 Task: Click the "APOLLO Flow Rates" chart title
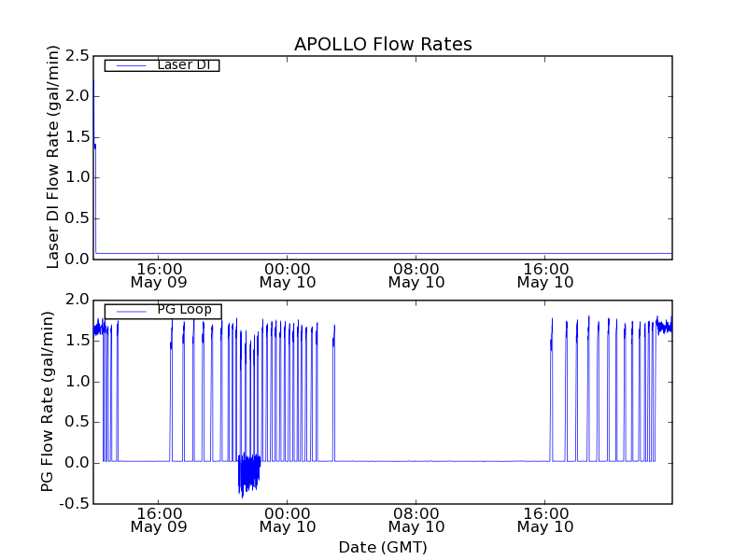coord(383,44)
